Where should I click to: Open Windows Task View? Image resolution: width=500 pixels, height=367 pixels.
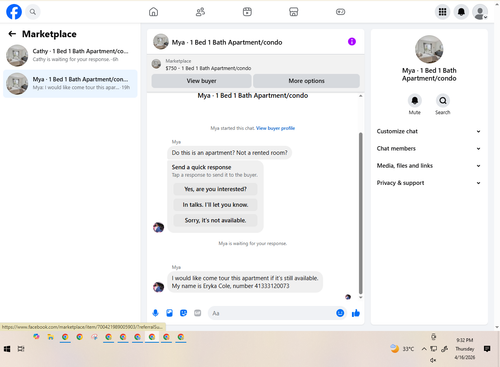(x=21, y=349)
